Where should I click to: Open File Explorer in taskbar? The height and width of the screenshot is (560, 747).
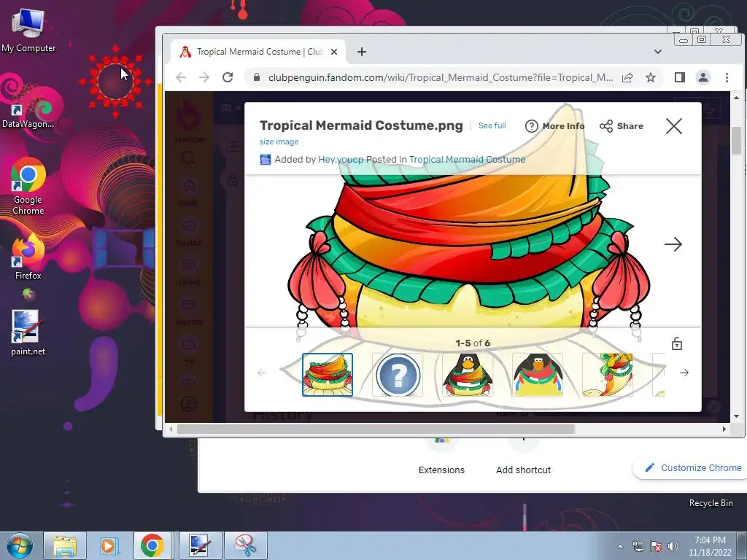(x=65, y=545)
